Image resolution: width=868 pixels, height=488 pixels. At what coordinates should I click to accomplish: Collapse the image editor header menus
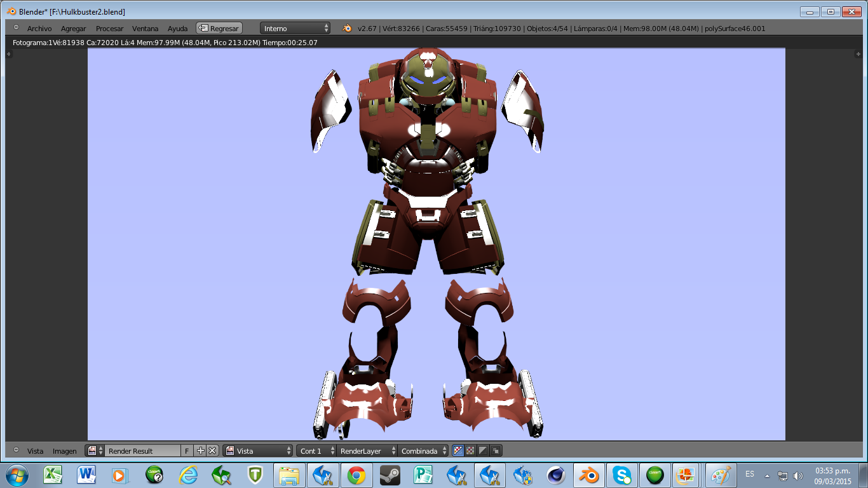point(16,450)
